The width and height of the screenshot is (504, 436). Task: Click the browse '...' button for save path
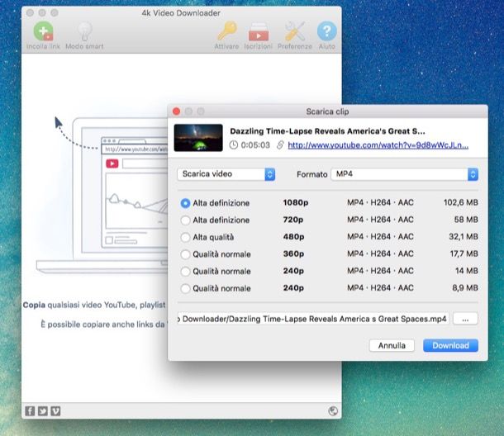coord(465,319)
